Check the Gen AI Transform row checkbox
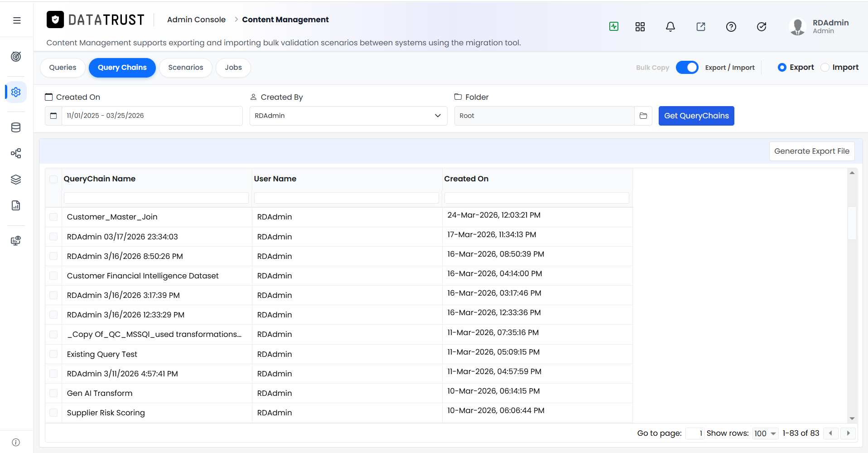Image resolution: width=868 pixels, height=453 pixels. (x=53, y=393)
